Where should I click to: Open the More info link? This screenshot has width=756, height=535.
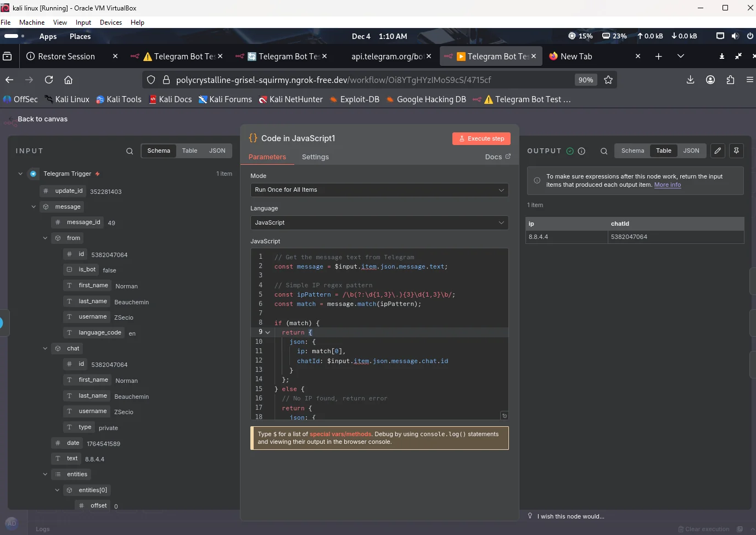click(x=667, y=185)
